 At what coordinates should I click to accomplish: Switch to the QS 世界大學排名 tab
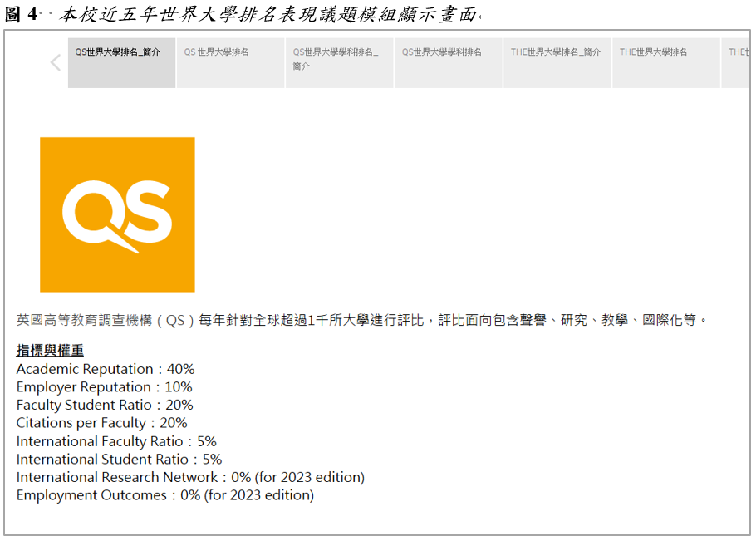click(x=230, y=62)
